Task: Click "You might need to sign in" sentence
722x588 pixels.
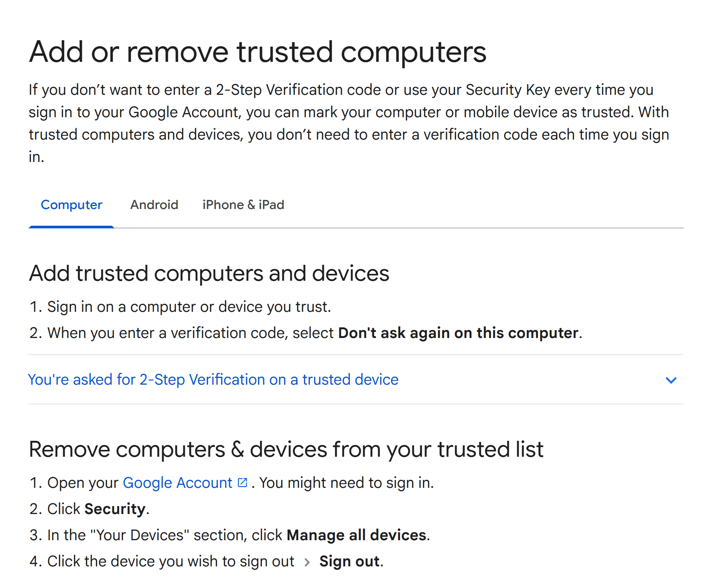Action: [x=346, y=483]
